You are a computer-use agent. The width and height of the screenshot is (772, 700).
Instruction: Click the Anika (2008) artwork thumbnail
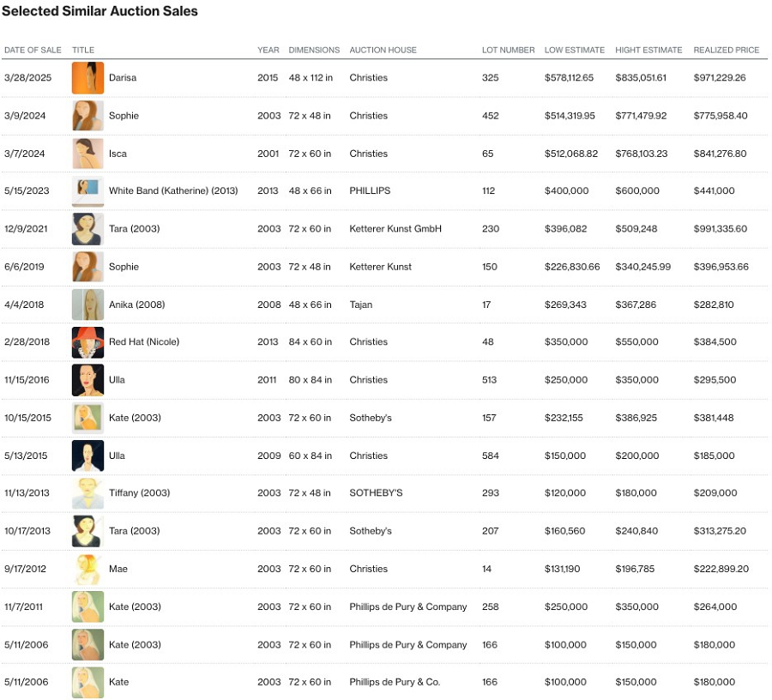point(87,305)
